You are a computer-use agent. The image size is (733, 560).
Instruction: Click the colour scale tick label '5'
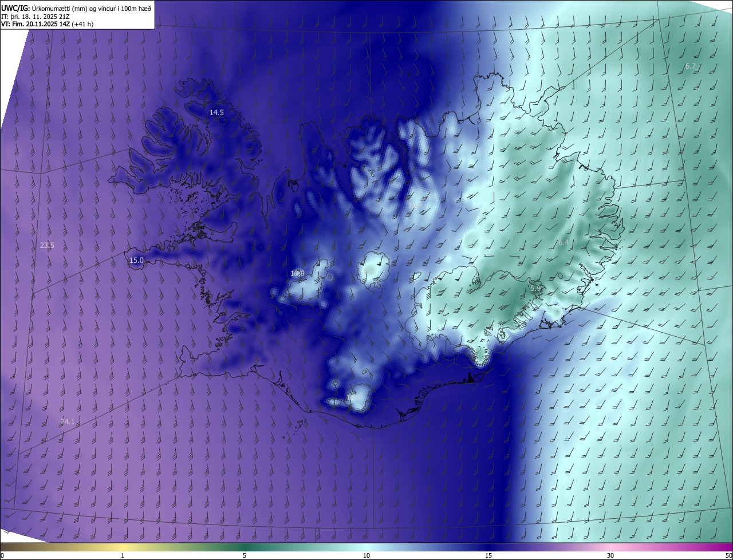tap(245, 555)
